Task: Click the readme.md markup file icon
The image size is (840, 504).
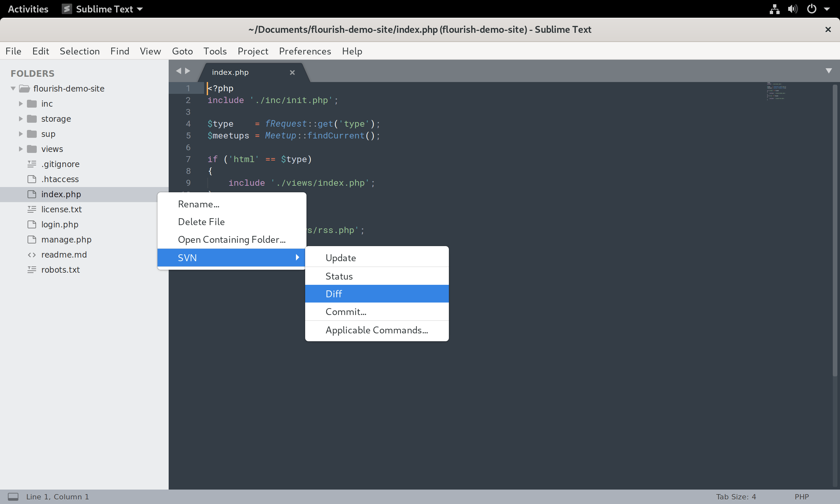Action: (x=31, y=255)
